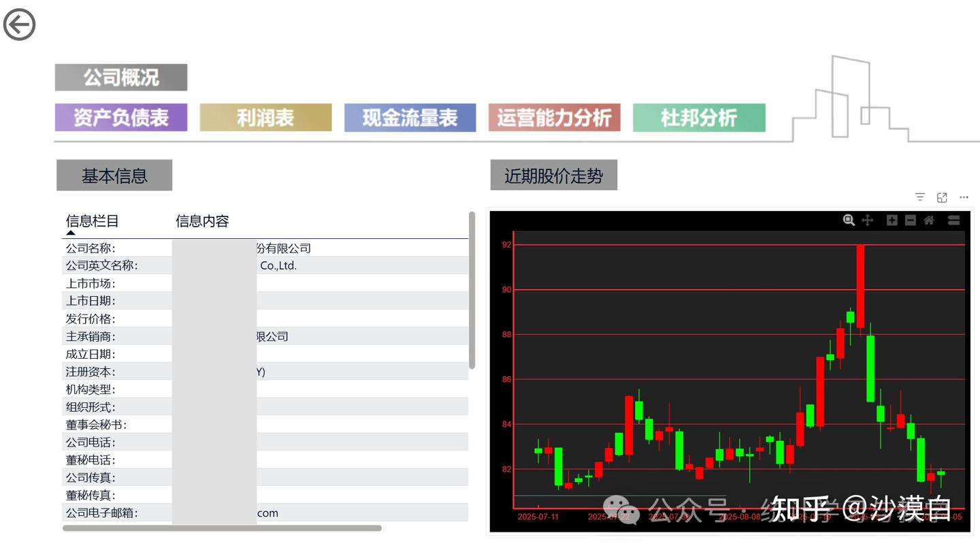
Task: View the 运营能力分析 report
Action: [x=554, y=117]
